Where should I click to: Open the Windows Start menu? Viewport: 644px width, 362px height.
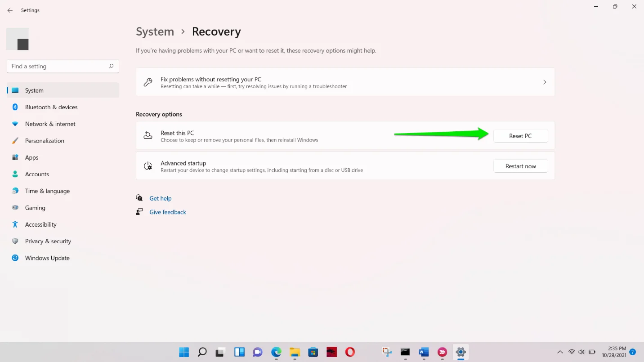pos(184,352)
